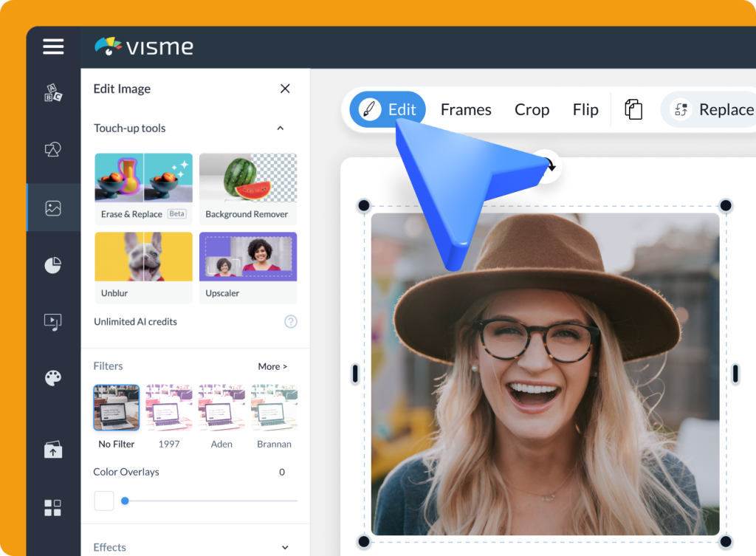Image resolution: width=756 pixels, height=556 pixels.
Task: Apply the Brannan filter
Action: tap(275, 408)
